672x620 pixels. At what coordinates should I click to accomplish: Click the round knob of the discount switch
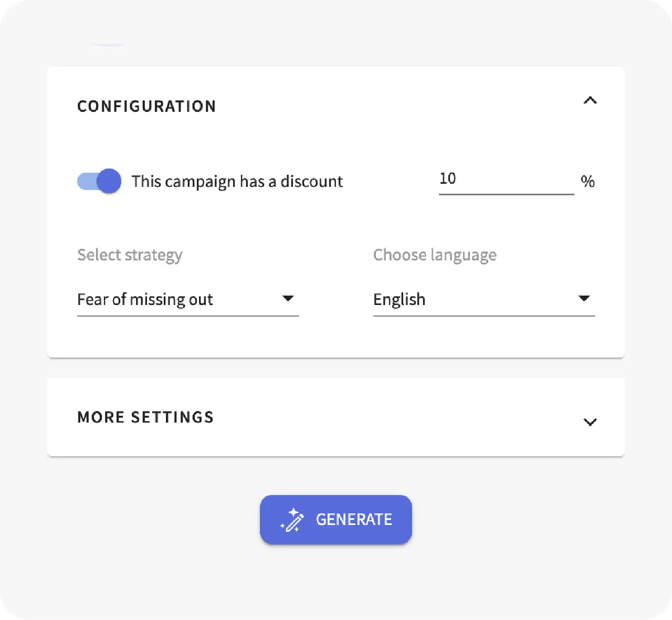pyautogui.click(x=109, y=181)
